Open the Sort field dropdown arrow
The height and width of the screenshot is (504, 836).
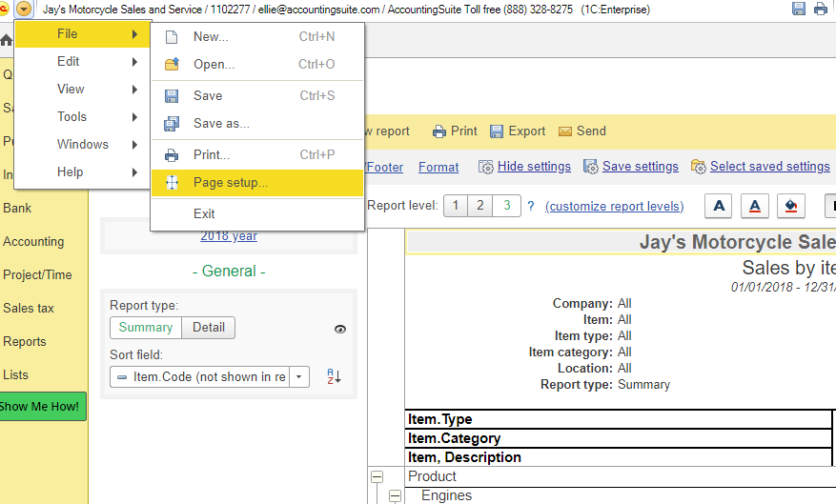299,376
